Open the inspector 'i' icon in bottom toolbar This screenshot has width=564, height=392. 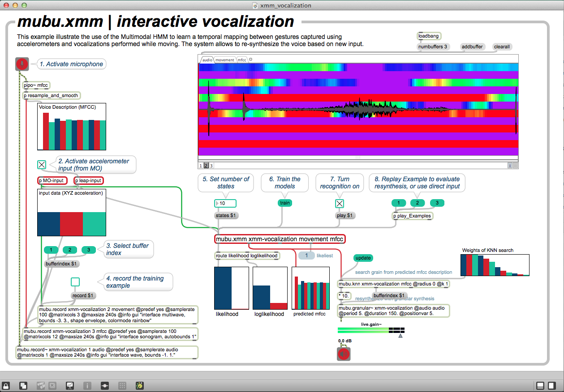point(87,385)
